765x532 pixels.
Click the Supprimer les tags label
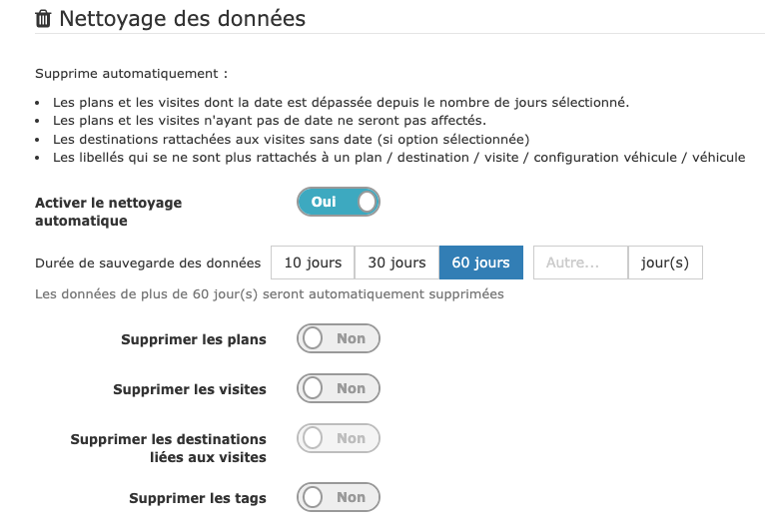tap(198, 498)
